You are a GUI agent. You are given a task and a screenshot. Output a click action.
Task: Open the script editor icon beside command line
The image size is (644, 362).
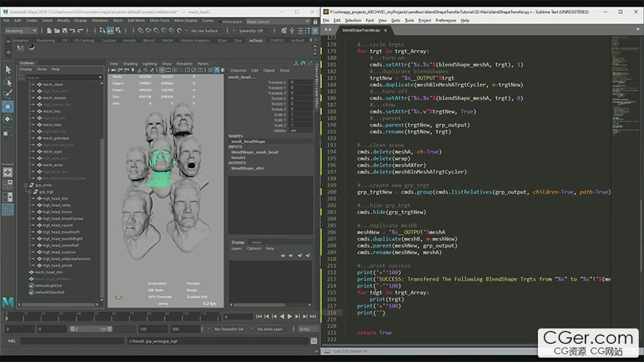click(314, 341)
